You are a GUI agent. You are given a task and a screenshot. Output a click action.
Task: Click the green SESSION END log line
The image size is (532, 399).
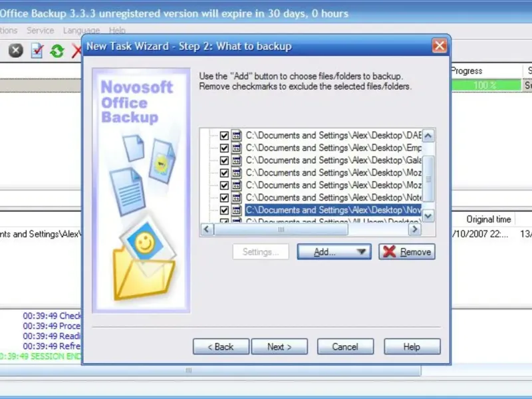pyautogui.click(x=41, y=356)
